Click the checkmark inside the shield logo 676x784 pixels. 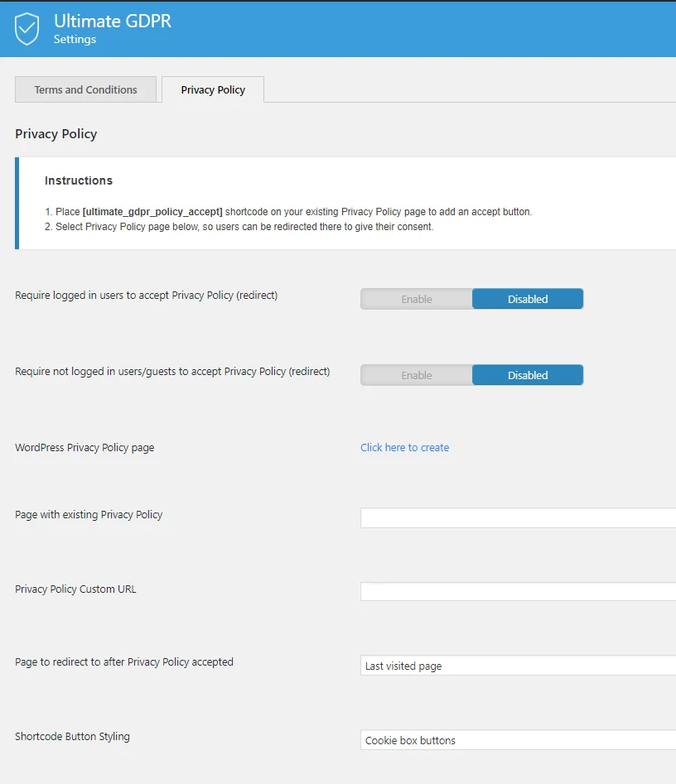click(28, 27)
